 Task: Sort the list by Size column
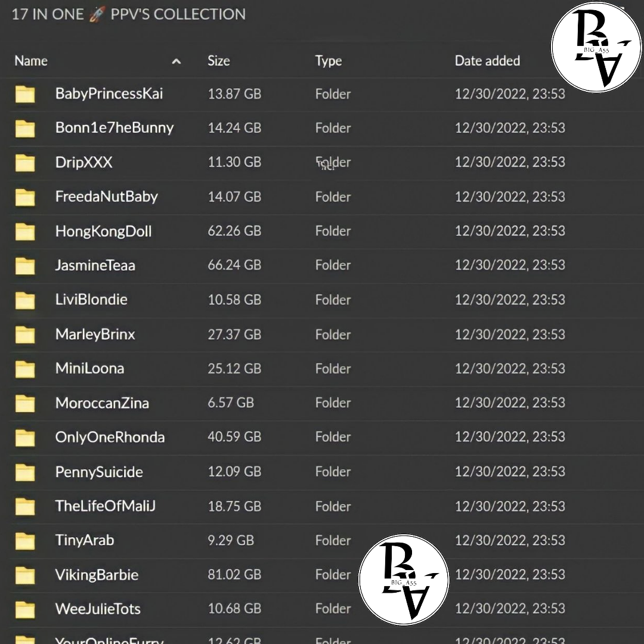click(218, 61)
